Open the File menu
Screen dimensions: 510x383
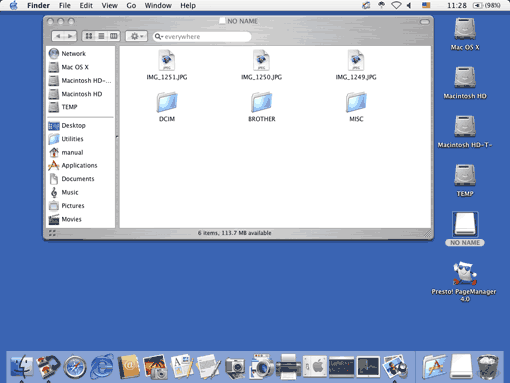coord(65,5)
